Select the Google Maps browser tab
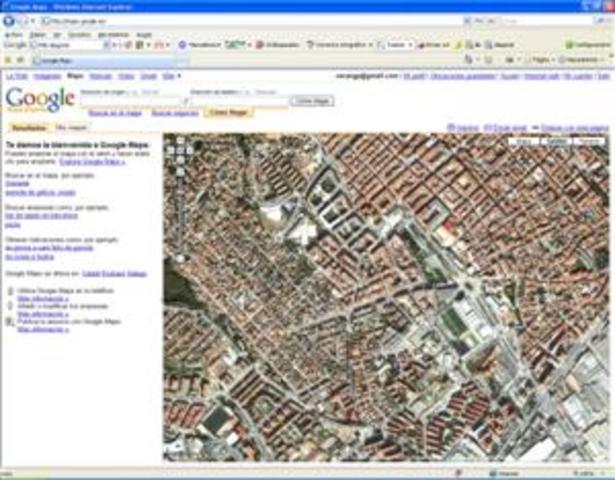The image size is (615, 480). tap(103, 60)
